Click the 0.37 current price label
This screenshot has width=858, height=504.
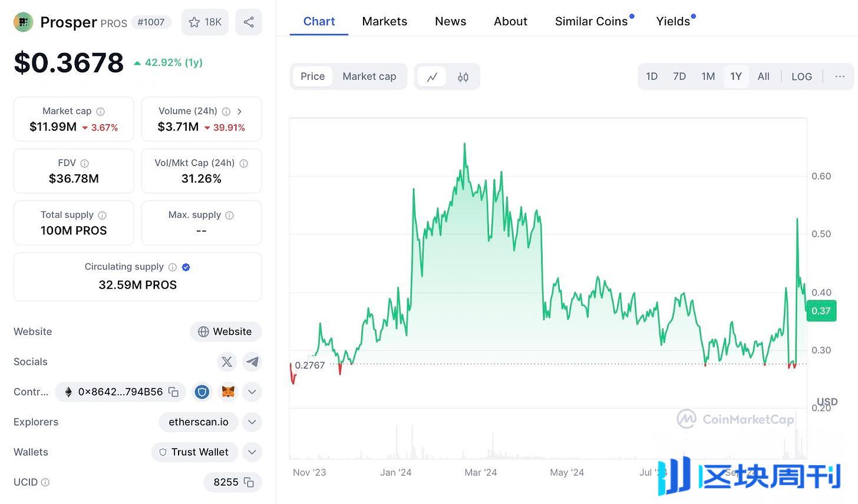821,311
